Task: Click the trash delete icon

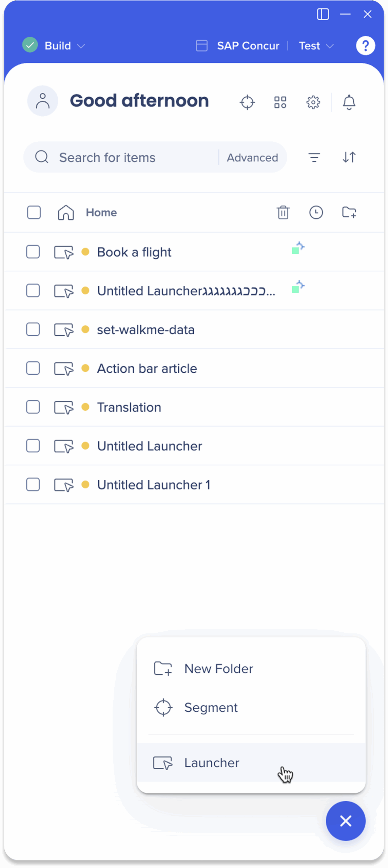Action: 283,213
